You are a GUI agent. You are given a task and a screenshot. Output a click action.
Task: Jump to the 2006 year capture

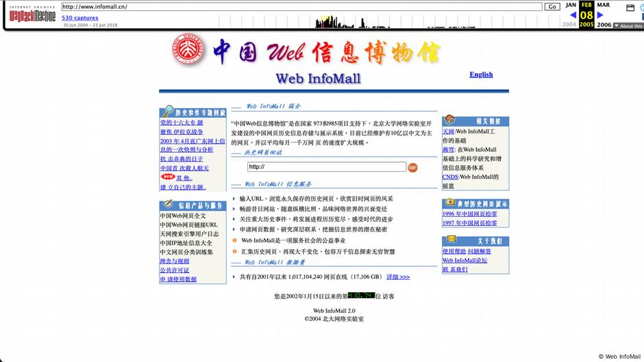pos(604,25)
